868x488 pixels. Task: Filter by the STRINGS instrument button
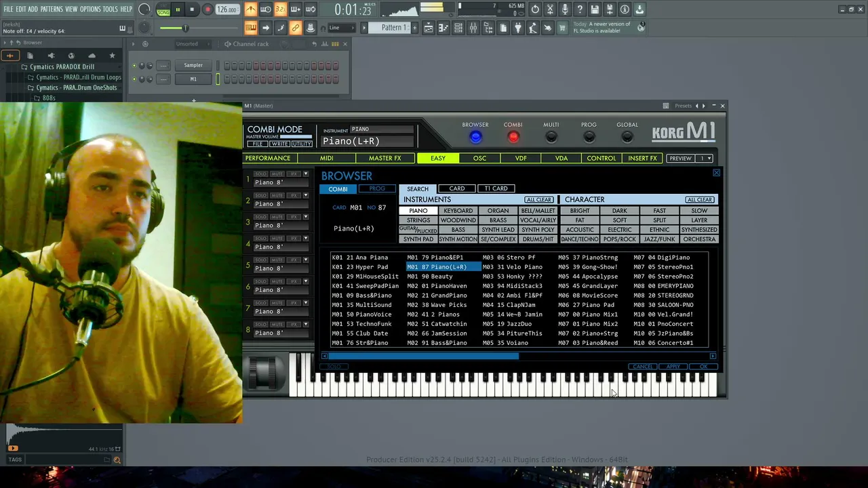(418, 220)
